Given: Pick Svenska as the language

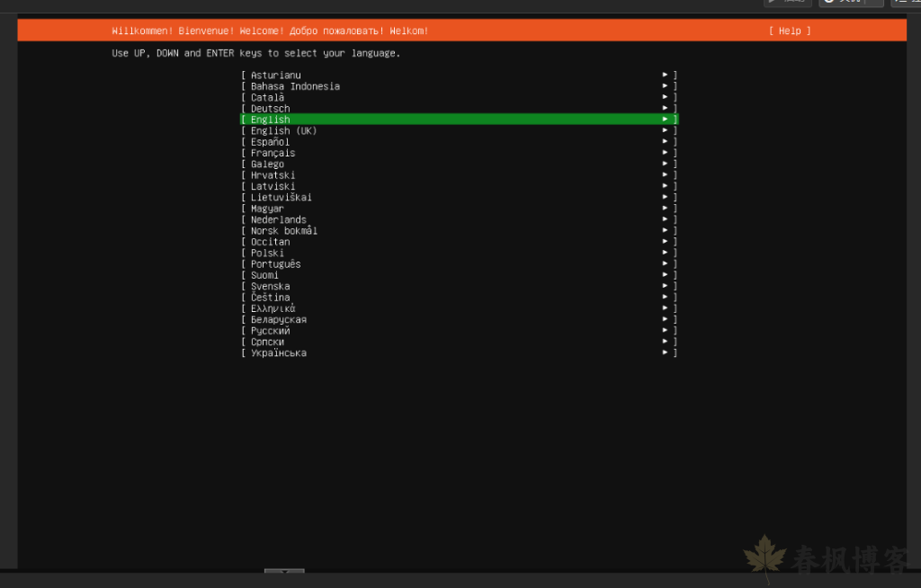Looking at the screenshot, I should (460, 286).
